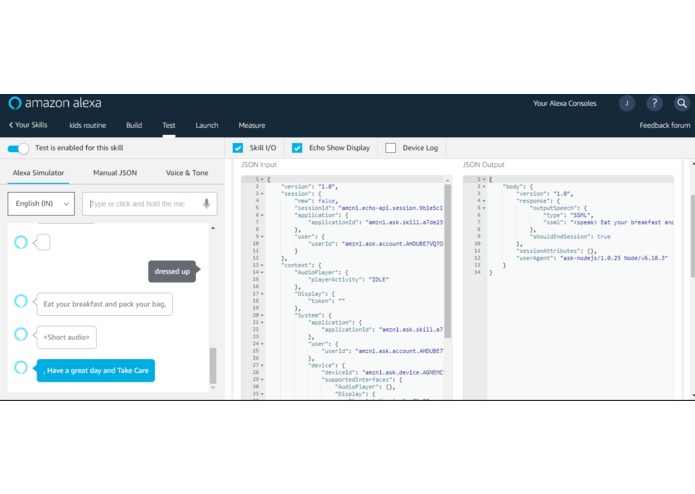Collapse the context block on line 13

[x=262, y=265]
